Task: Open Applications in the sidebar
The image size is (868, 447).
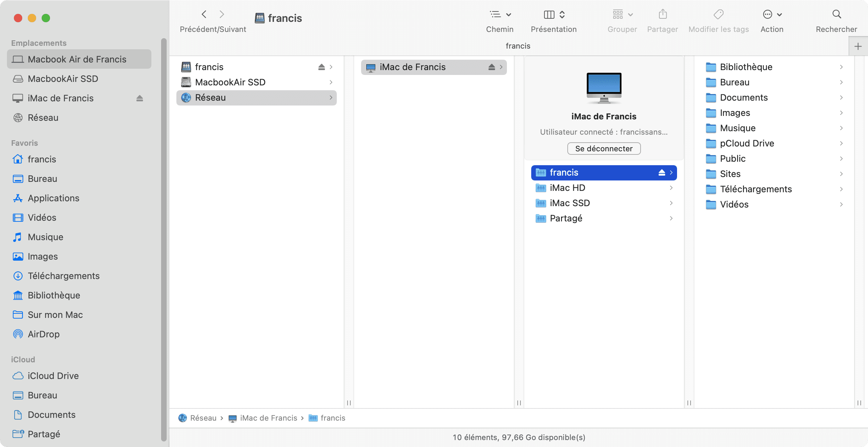Action: tap(79, 198)
